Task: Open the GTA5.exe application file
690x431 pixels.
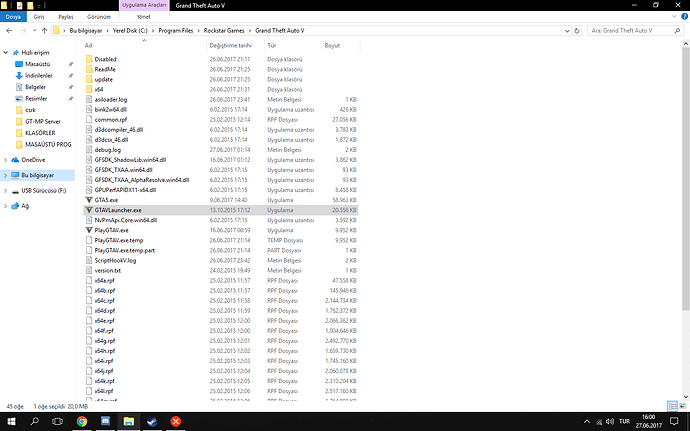Action: click(106, 200)
